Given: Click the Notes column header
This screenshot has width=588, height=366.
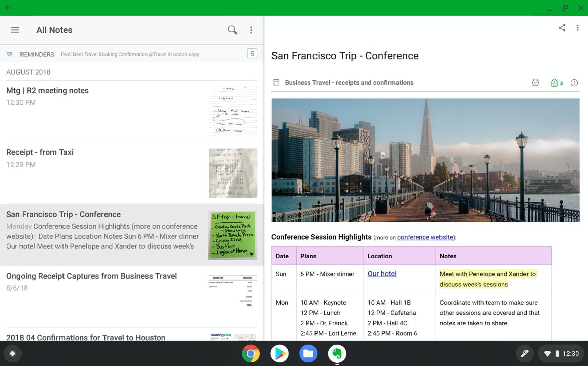Looking at the screenshot, I should point(494,256).
